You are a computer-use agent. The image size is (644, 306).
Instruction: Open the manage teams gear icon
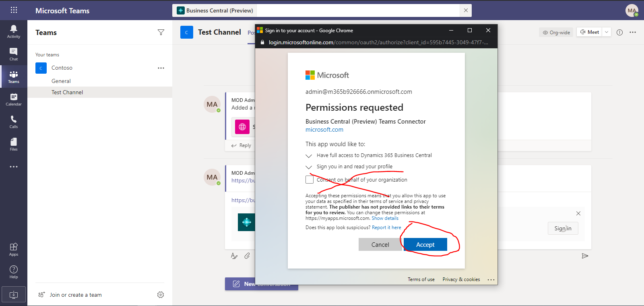[x=161, y=295]
